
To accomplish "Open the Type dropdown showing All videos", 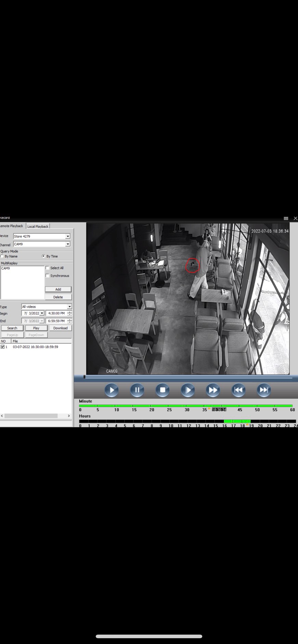I will coord(69,307).
